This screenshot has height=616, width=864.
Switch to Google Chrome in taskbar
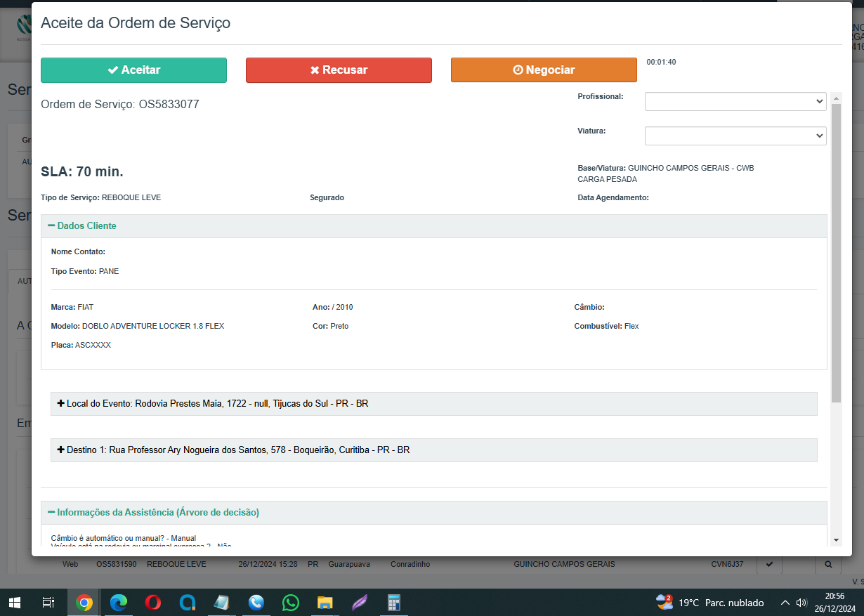pyautogui.click(x=84, y=602)
